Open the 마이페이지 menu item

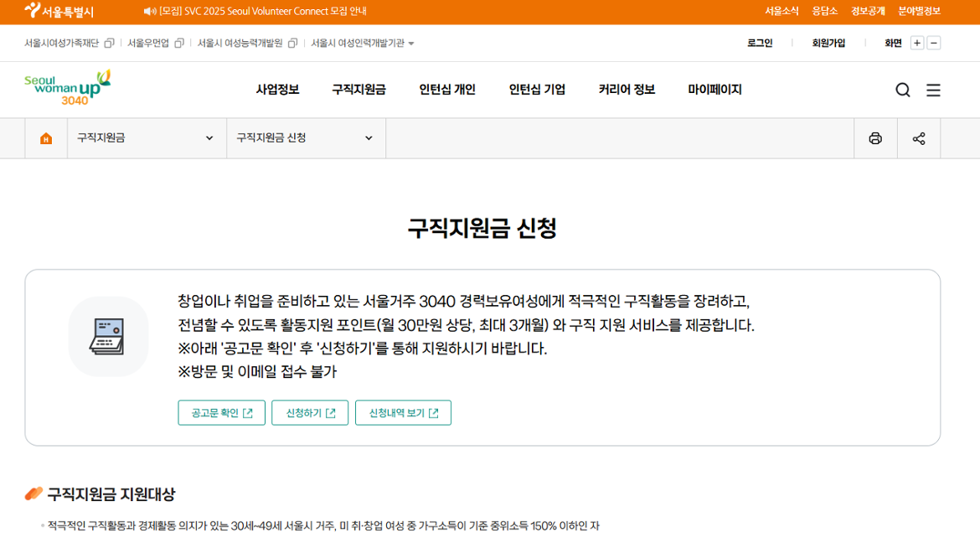click(x=713, y=90)
